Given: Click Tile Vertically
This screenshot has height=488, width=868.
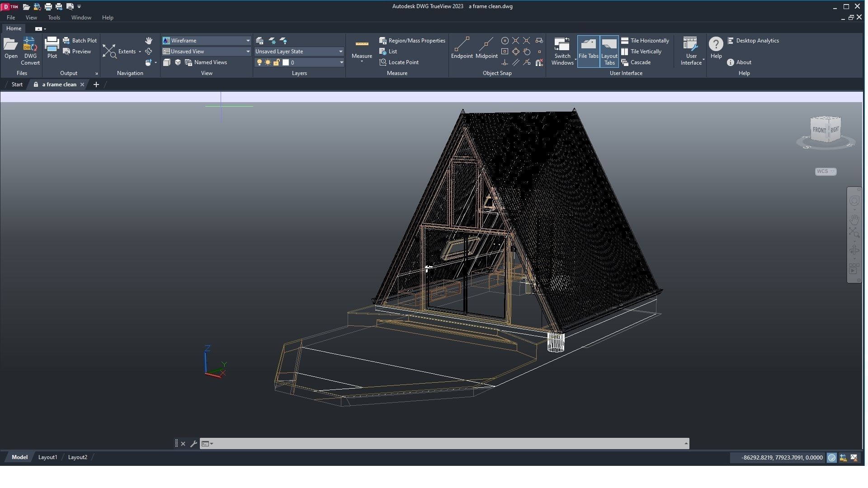Looking at the screenshot, I should (642, 52).
